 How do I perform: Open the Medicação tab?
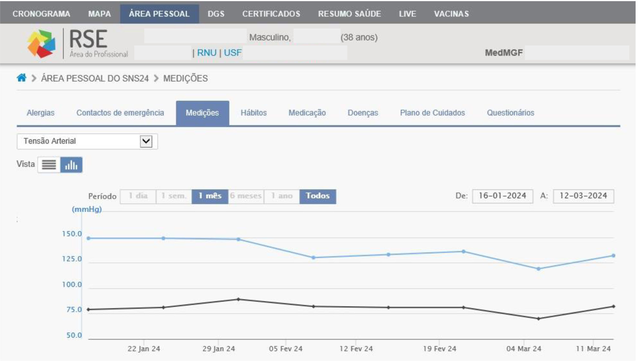[307, 113]
